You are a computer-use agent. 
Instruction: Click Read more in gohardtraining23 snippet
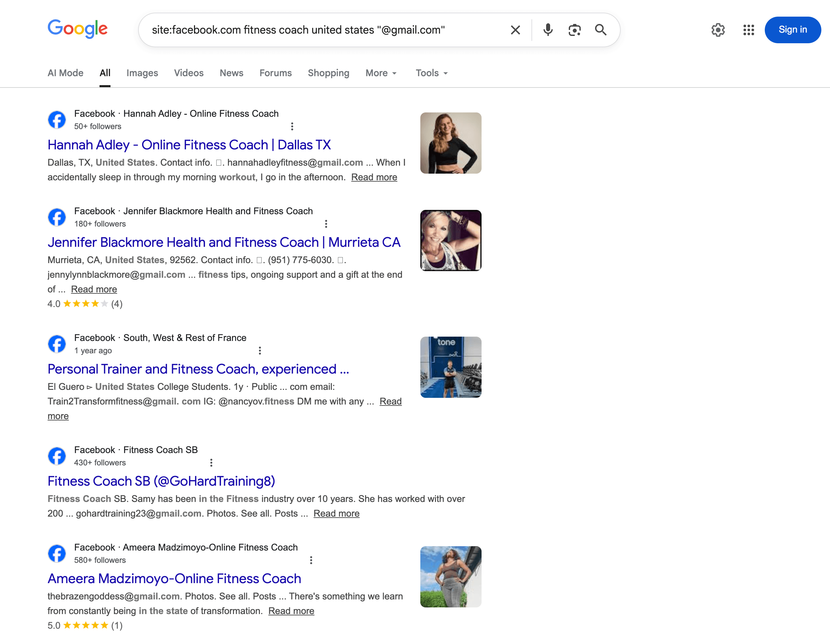[x=336, y=513]
